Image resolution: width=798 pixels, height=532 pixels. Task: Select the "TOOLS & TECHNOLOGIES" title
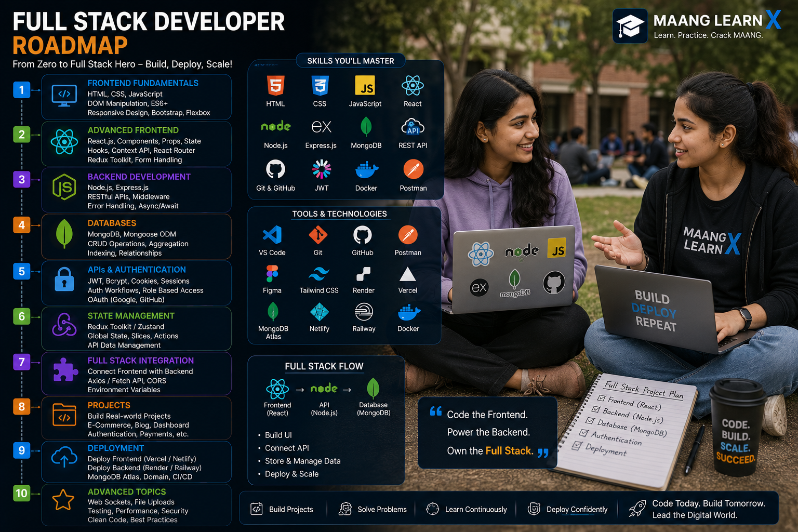tap(339, 214)
